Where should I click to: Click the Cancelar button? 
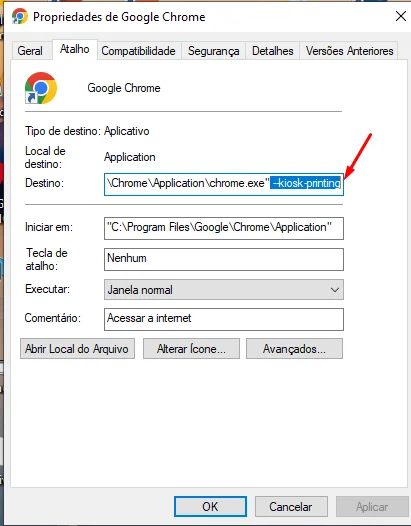291,506
